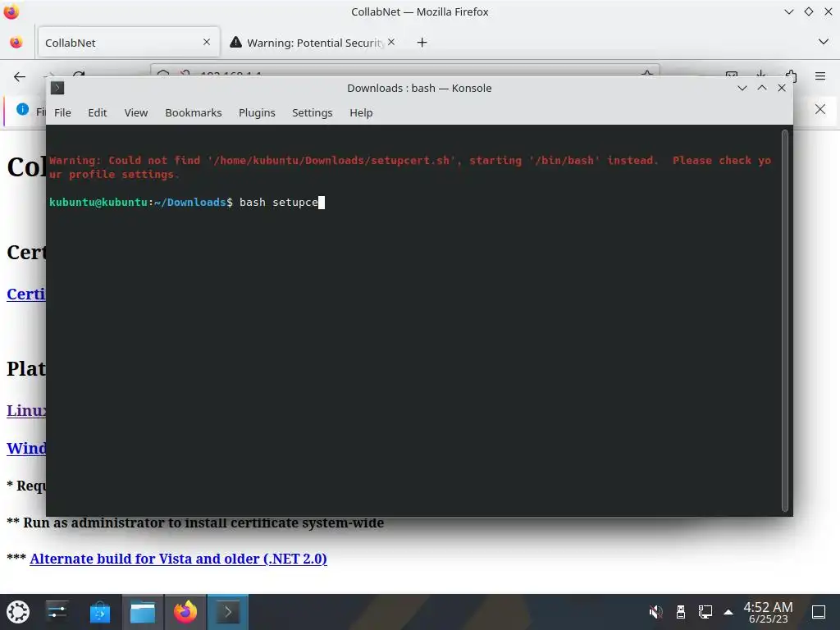Open the KDE application launcher
Viewport: 840px width, 630px height.
coord(18,612)
